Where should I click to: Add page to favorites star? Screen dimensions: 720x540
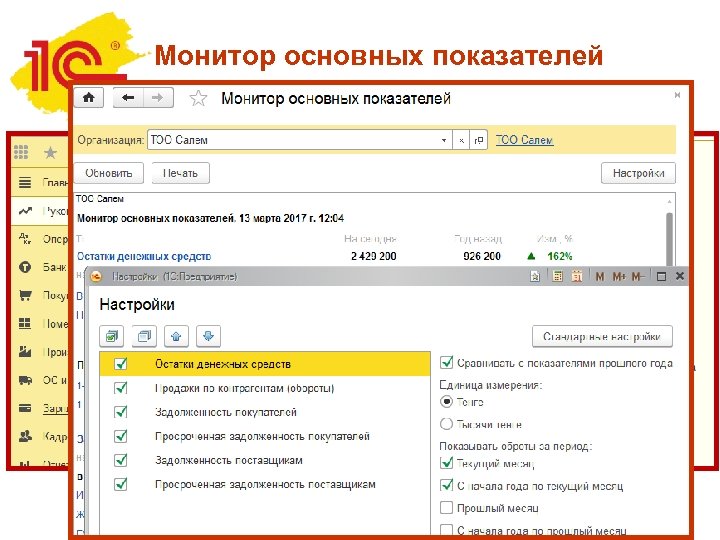tap(198, 98)
